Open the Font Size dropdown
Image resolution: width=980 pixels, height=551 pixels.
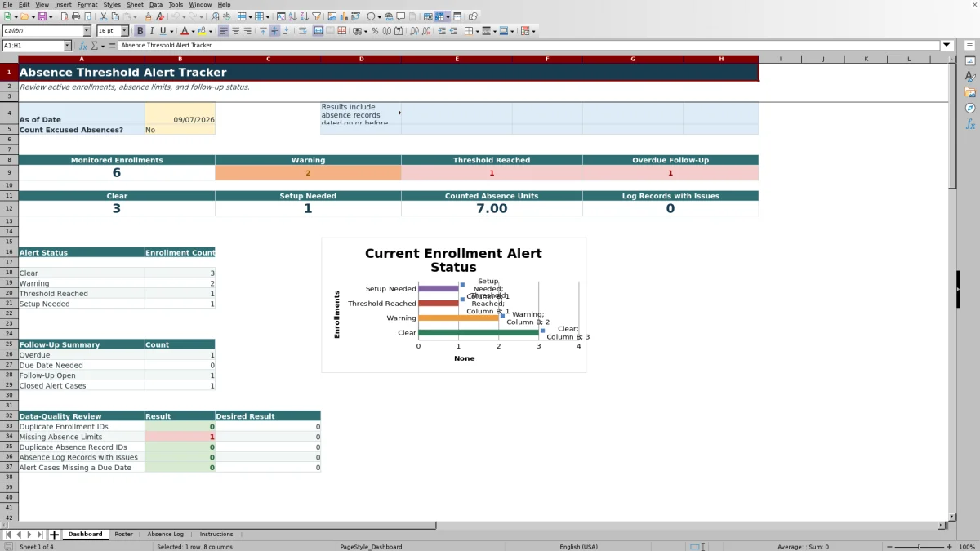click(x=124, y=31)
